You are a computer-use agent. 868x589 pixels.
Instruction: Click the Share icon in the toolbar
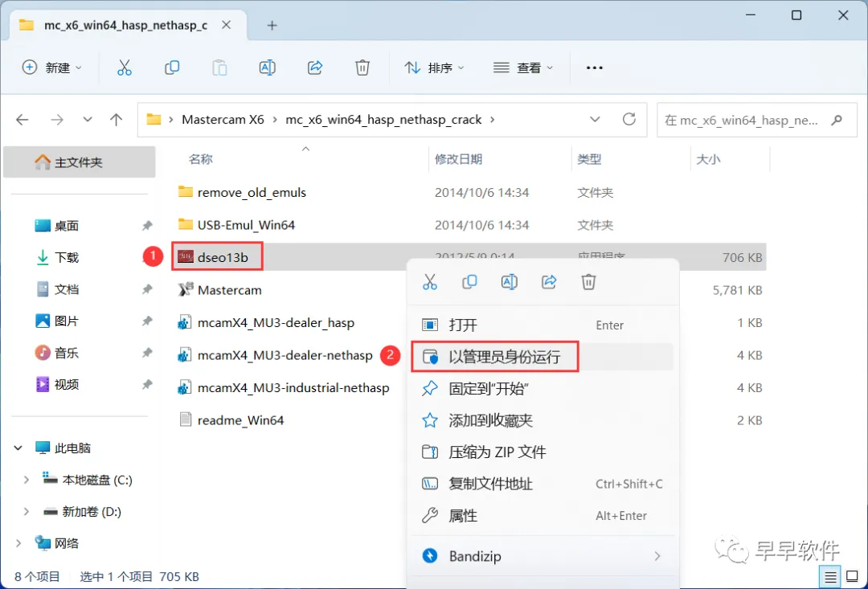tap(315, 67)
